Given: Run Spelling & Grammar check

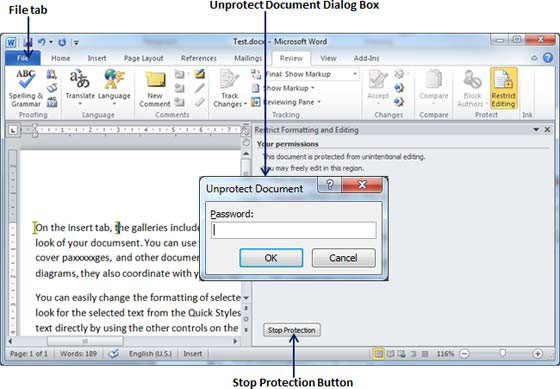Looking at the screenshot, I should [x=25, y=88].
